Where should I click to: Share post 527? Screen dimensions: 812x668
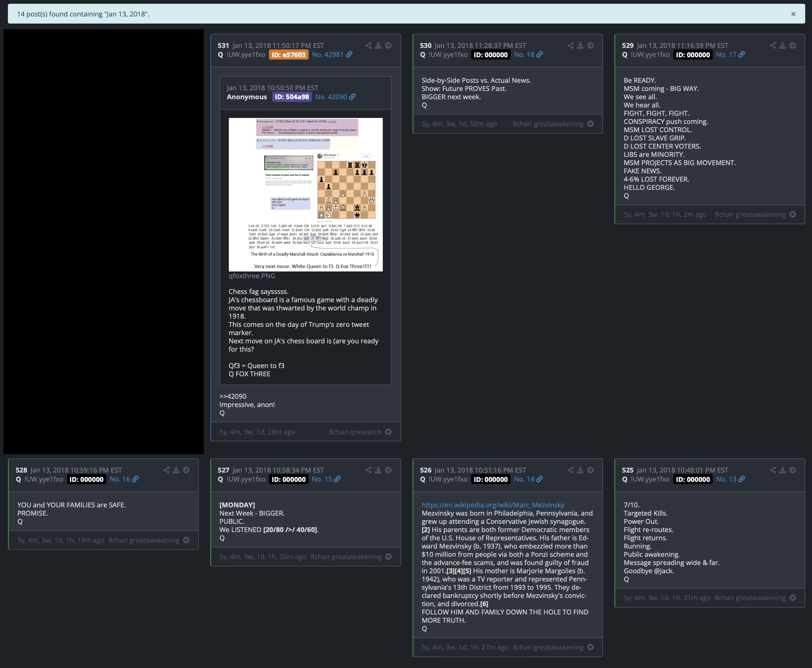(x=368, y=470)
